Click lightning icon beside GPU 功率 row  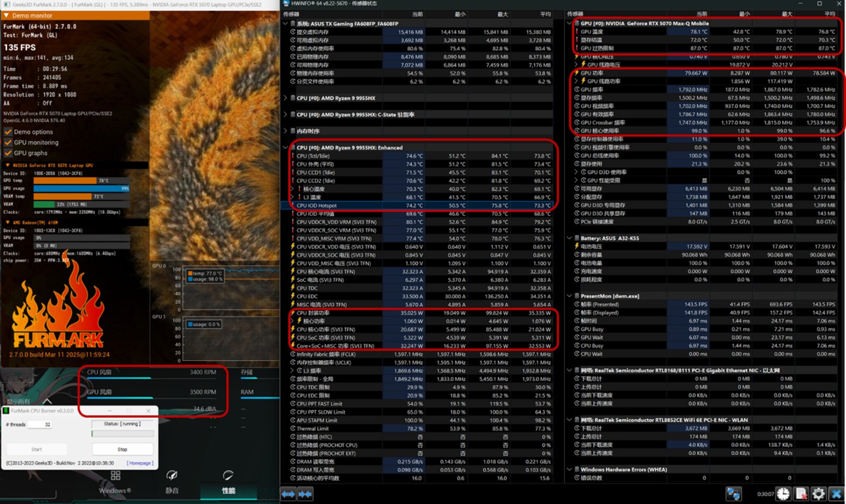[x=577, y=73]
